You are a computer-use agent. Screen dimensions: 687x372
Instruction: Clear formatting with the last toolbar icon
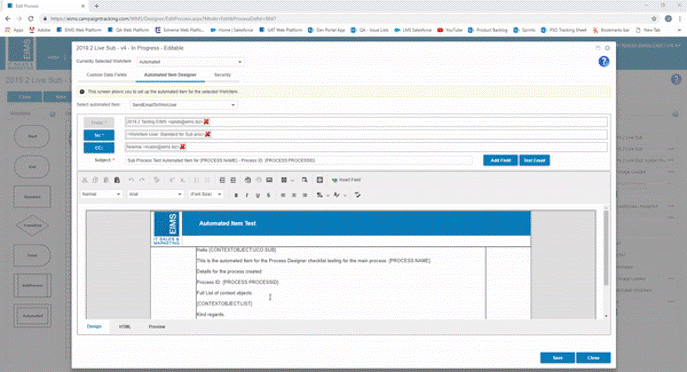pos(358,195)
